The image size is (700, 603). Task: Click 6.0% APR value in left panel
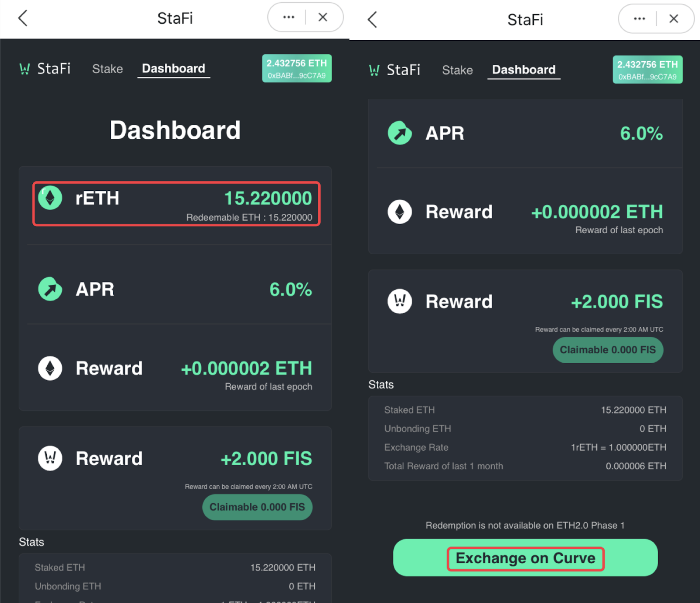[x=291, y=289]
